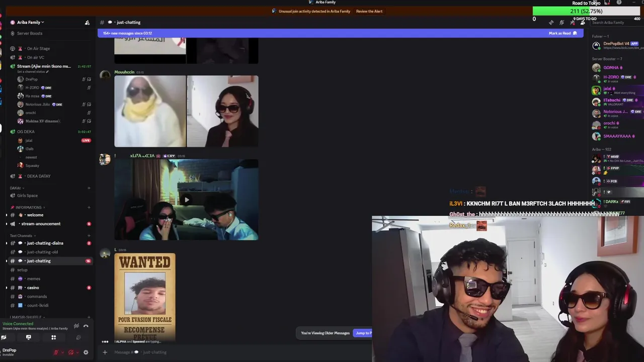Toggle member list visibility

click(x=583, y=22)
